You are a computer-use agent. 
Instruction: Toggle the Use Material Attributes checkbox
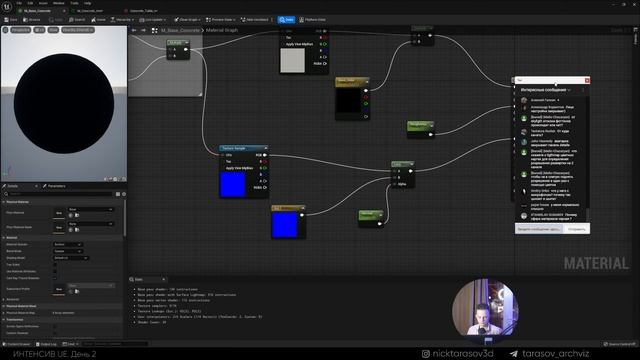tap(55, 271)
